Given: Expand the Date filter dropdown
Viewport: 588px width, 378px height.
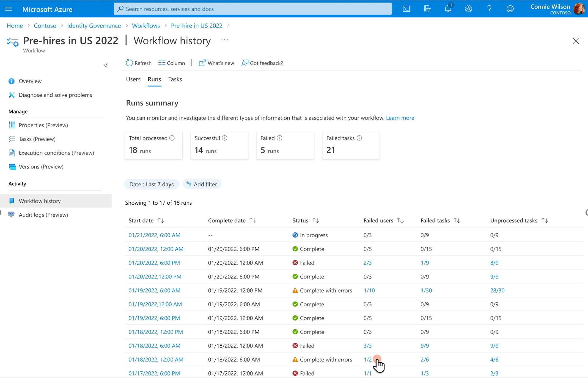Looking at the screenshot, I should point(150,184).
